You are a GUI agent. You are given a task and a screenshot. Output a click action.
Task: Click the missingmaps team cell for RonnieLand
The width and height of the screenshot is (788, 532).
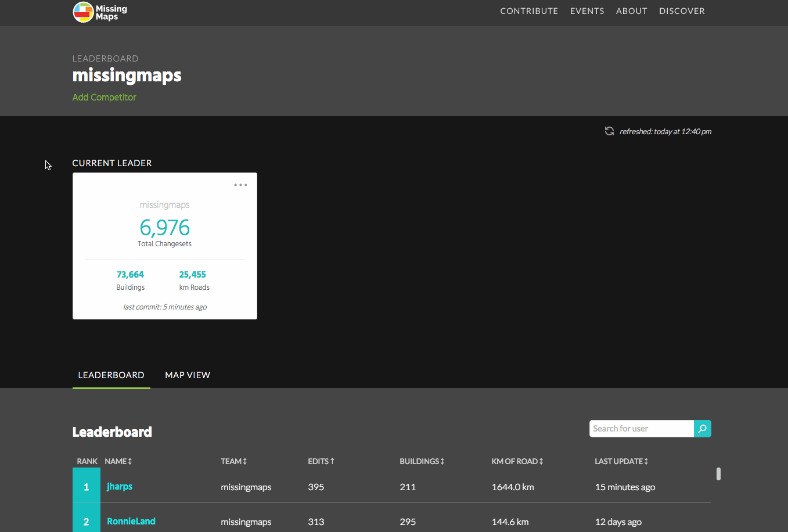point(246,522)
